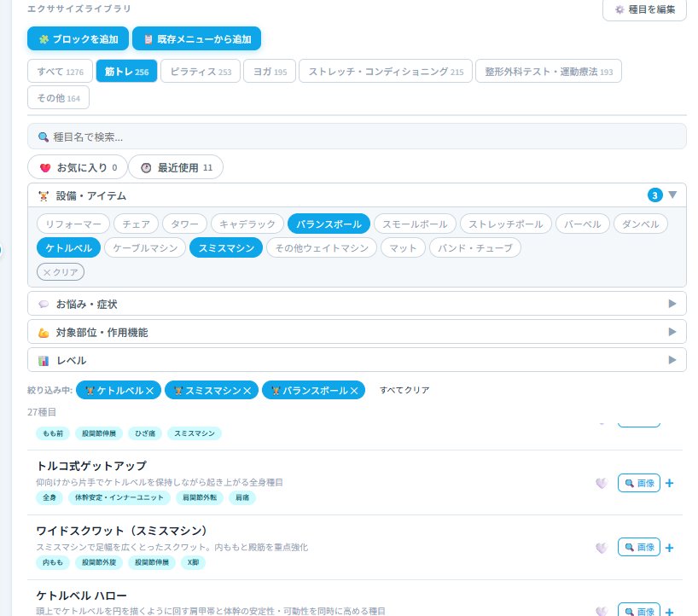This screenshot has width=698, height=616.
Task: Deselect バランスボール equipment chip
Action: pyautogui.click(x=329, y=224)
